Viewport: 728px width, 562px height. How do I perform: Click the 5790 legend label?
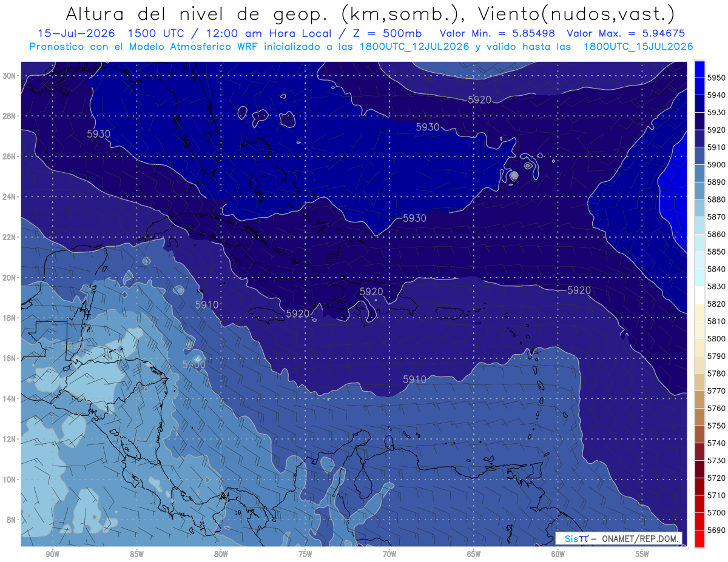coord(717,356)
